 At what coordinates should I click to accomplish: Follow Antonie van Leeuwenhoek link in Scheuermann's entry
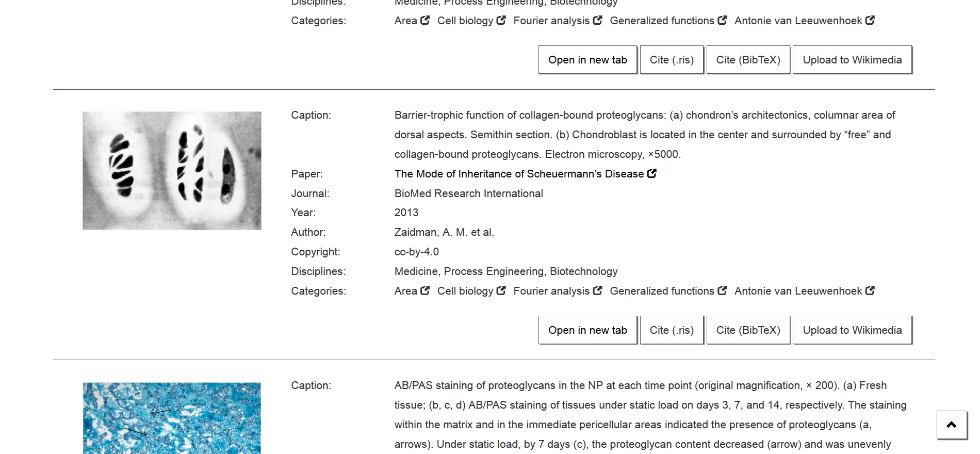point(798,291)
